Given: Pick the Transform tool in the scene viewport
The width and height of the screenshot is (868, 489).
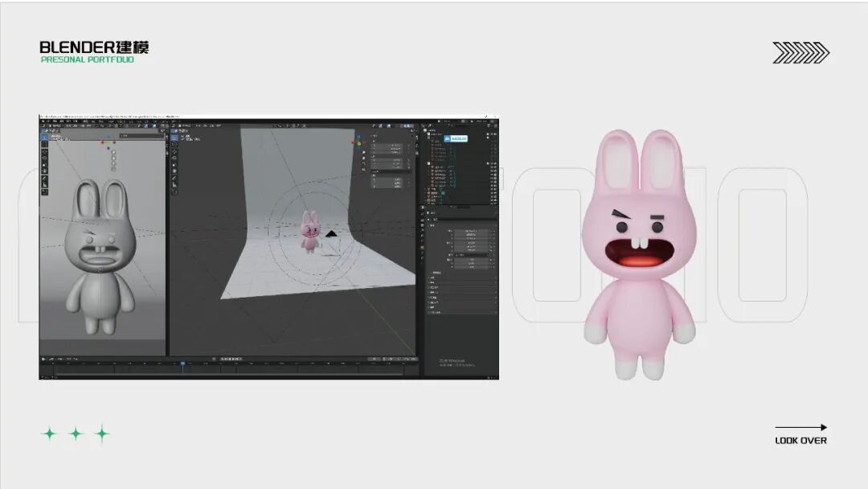Looking at the screenshot, I should coord(174,171).
